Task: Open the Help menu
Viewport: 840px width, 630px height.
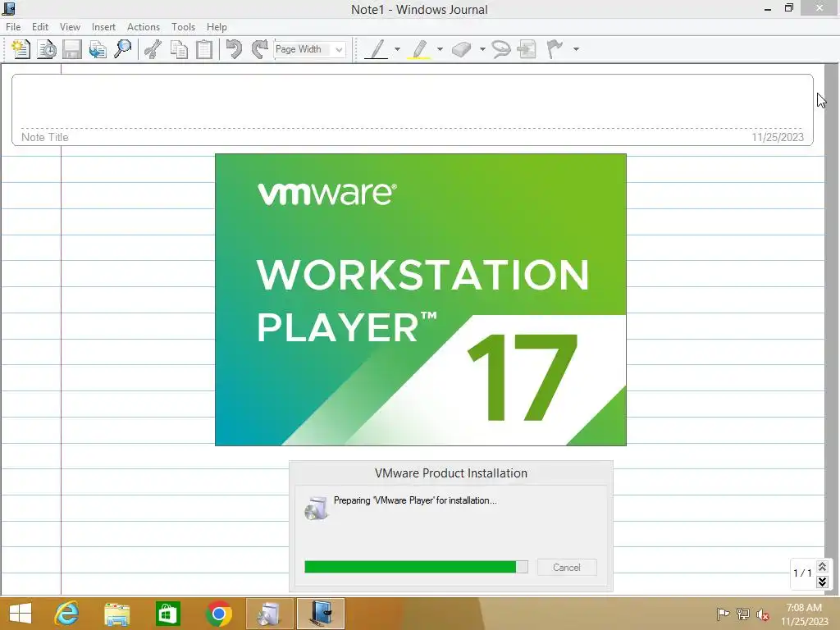Action: [217, 27]
